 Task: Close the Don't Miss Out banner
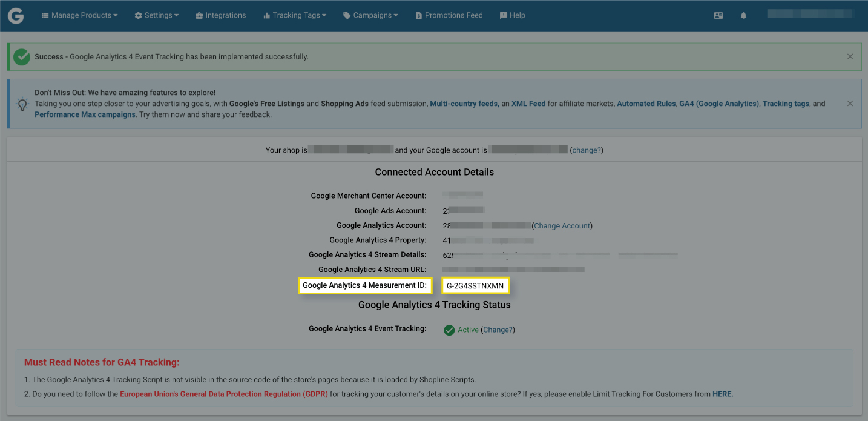point(850,104)
